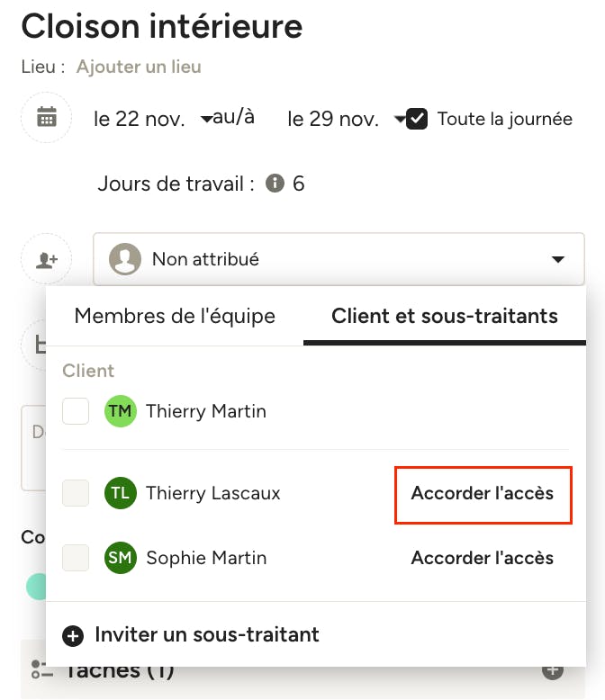Viewport: 605px width, 700px height.
Task: Click the SM avatar of Sophie Martin
Action: tap(121, 558)
